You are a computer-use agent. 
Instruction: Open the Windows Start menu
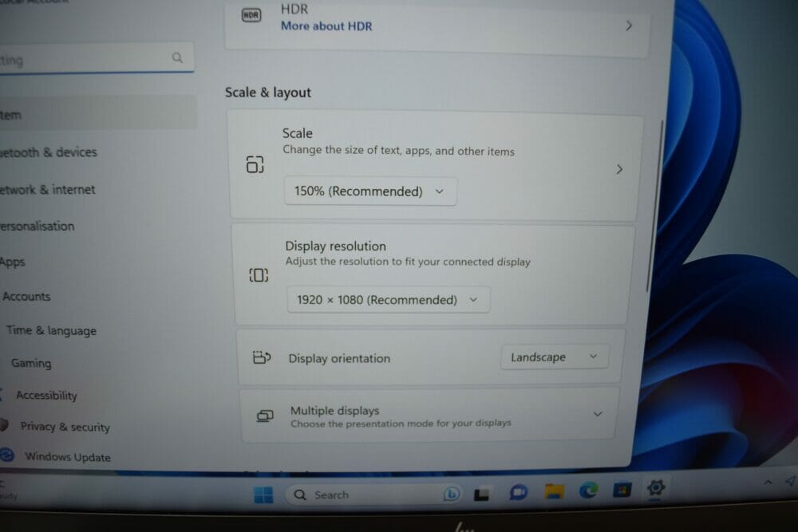point(263,495)
